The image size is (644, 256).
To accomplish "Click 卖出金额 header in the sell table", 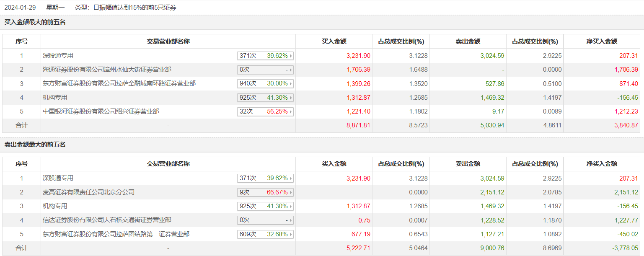I will click(x=468, y=164).
